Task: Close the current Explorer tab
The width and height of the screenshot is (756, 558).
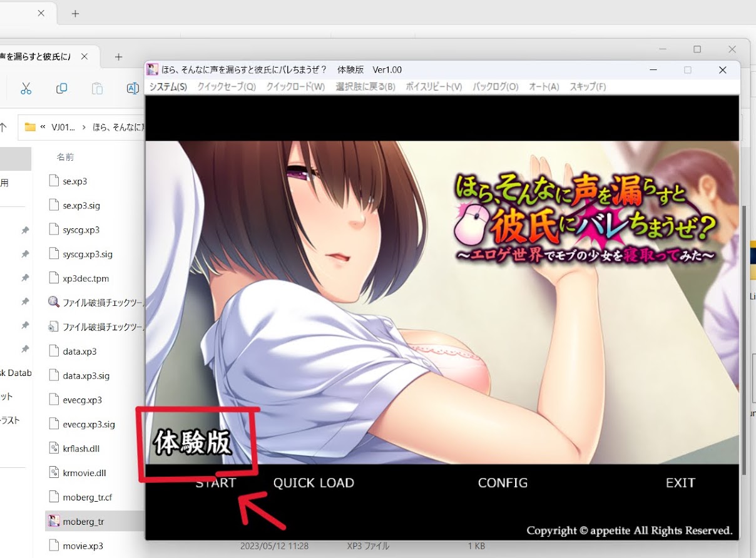Action: tap(84, 56)
